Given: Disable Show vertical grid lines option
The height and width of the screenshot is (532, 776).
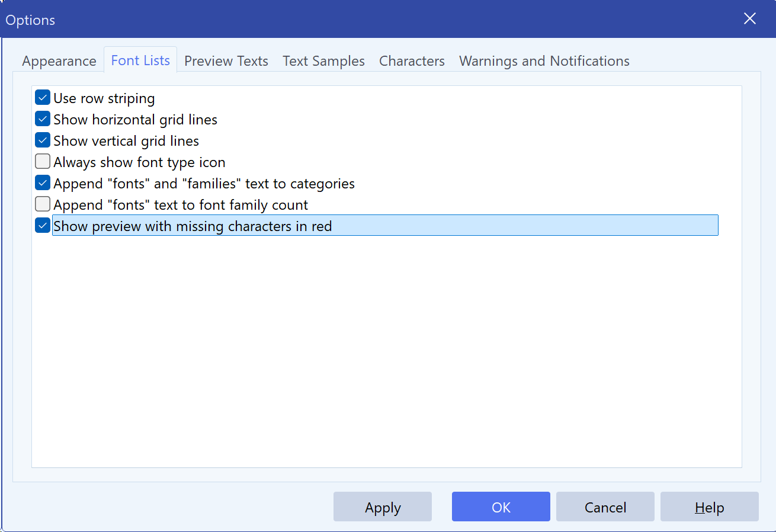Looking at the screenshot, I should click(43, 140).
